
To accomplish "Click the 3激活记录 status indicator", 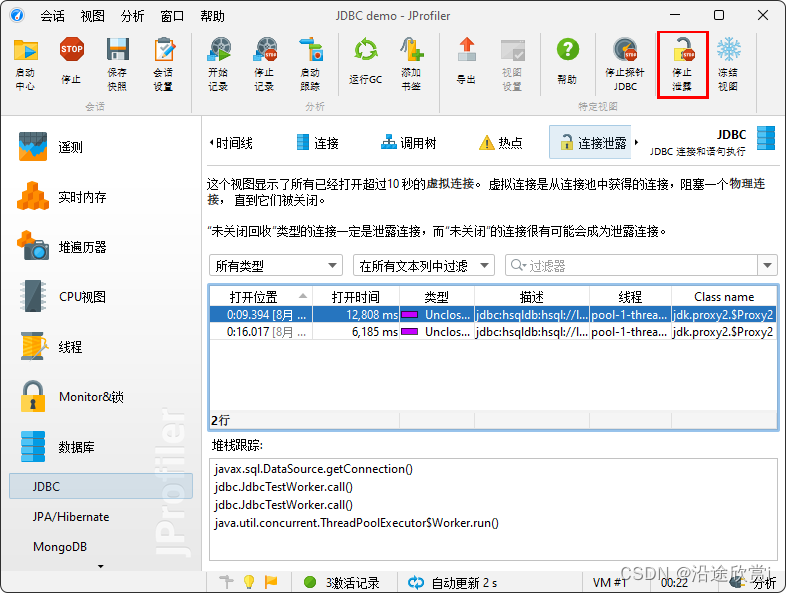I will click(x=342, y=582).
